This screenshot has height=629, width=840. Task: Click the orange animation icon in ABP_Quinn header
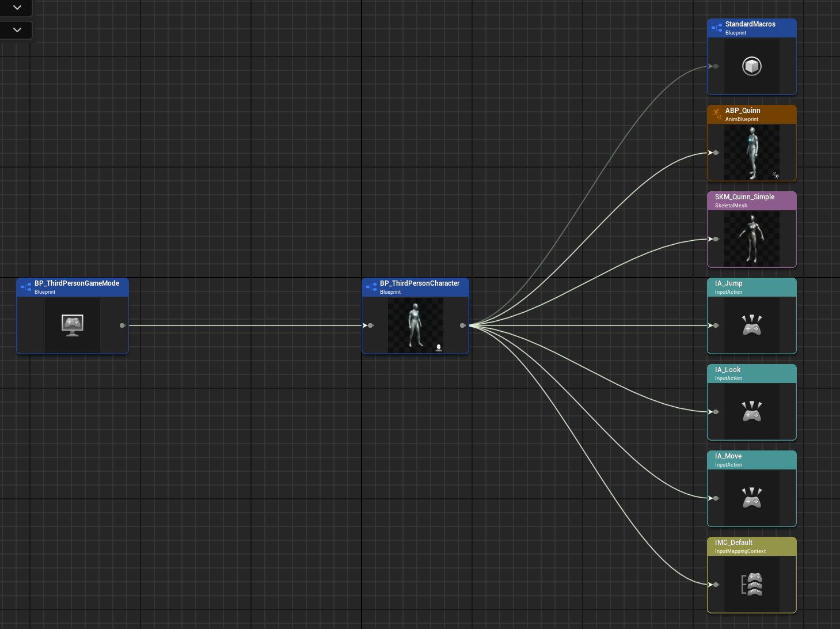(717, 114)
